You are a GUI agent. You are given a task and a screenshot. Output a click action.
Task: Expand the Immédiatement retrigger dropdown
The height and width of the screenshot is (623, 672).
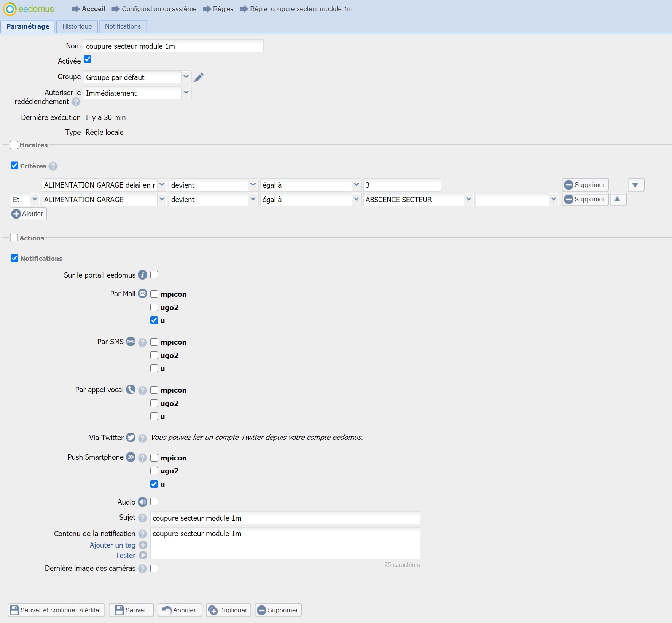[186, 93]
